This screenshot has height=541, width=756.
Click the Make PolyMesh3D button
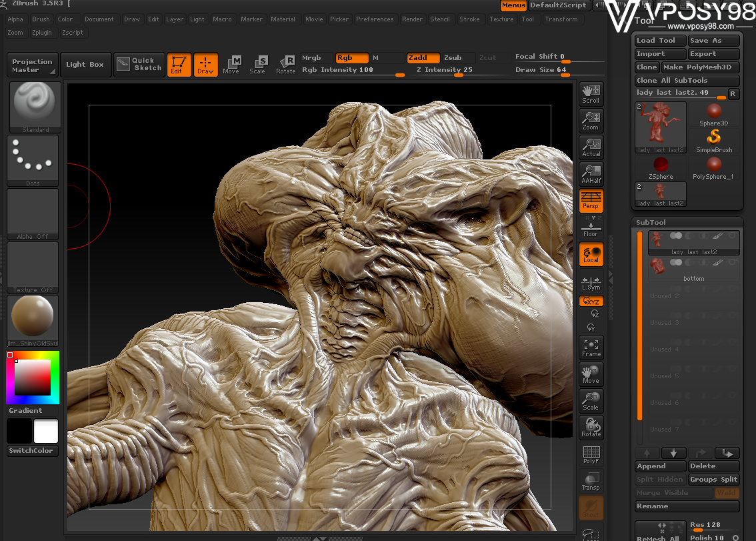click(x=700, y=67)
